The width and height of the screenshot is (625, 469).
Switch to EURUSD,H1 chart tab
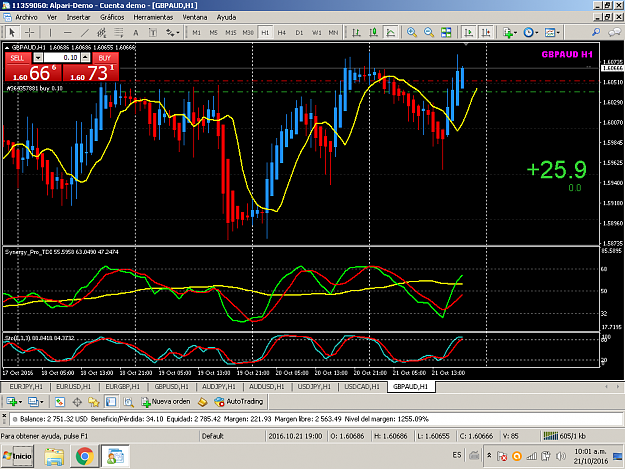[73, 387]
